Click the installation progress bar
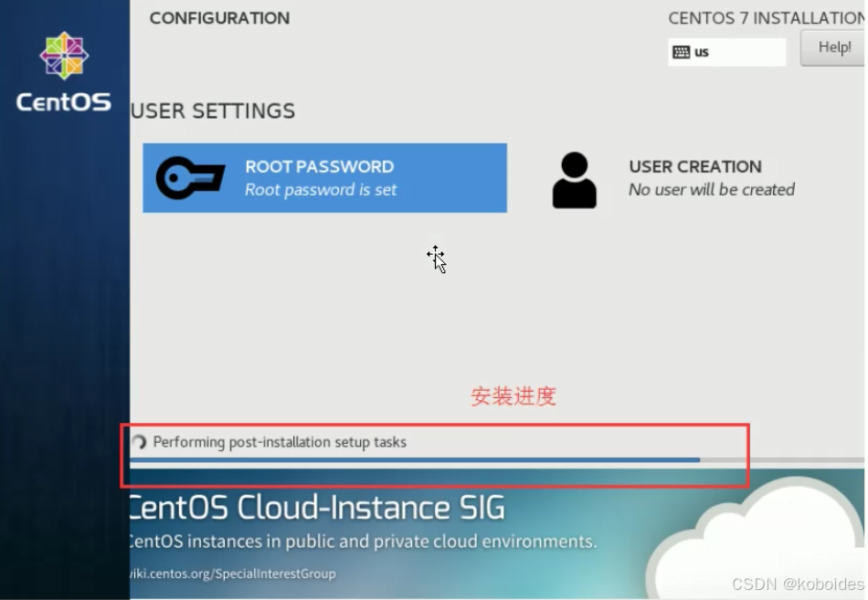Screen dimensions: 868x600 pos(497,460)
